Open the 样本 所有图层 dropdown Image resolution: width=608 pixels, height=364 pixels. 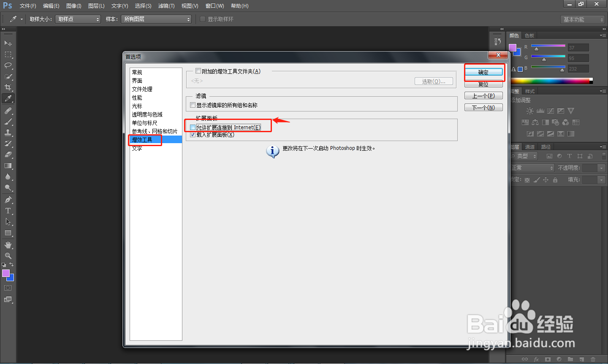pos(156,19)
